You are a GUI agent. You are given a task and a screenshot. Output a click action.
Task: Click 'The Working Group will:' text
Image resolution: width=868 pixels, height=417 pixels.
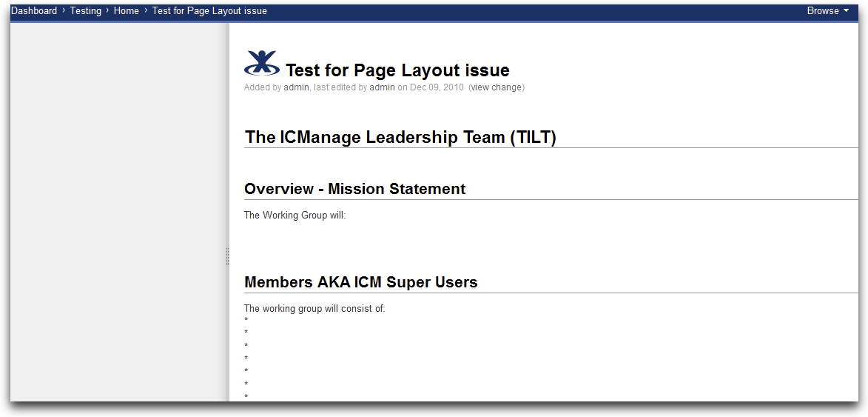[295, 216]
